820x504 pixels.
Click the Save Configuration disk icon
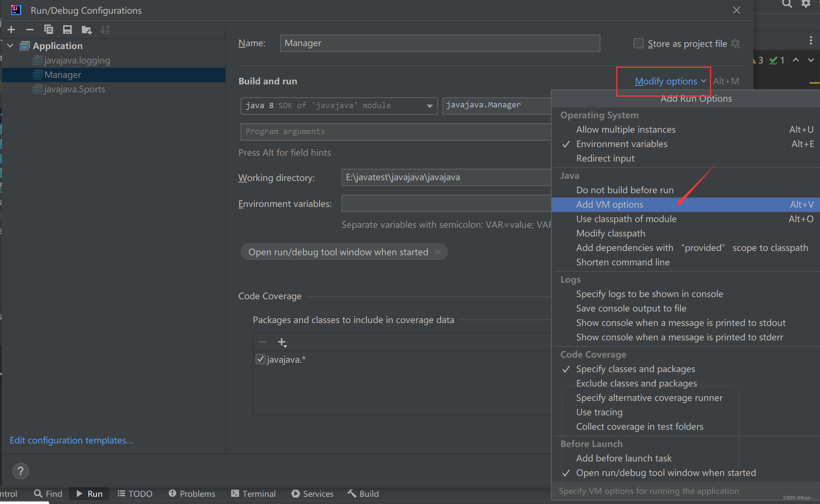[67, 30]
